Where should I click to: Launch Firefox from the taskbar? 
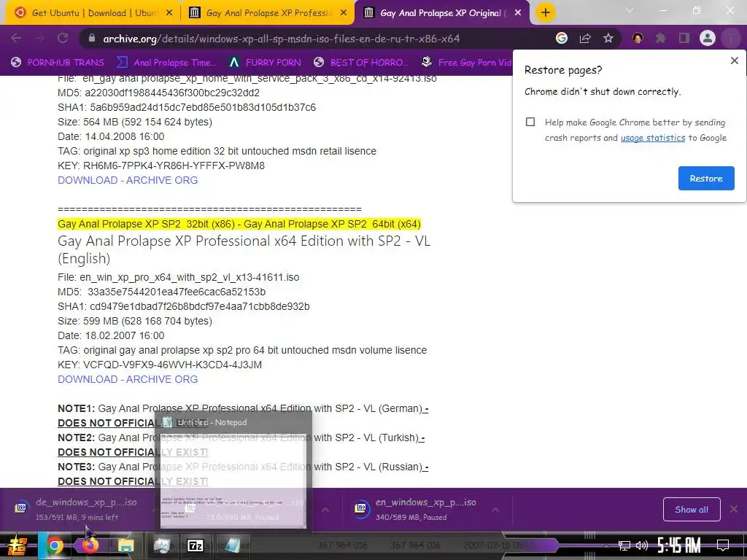pos(90,545)
